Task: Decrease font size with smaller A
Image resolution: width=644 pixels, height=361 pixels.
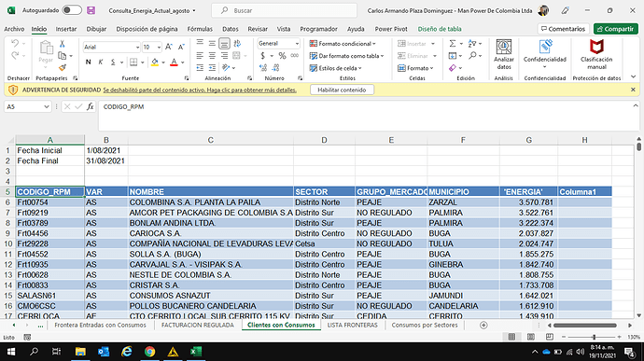Action: point(181,48)
